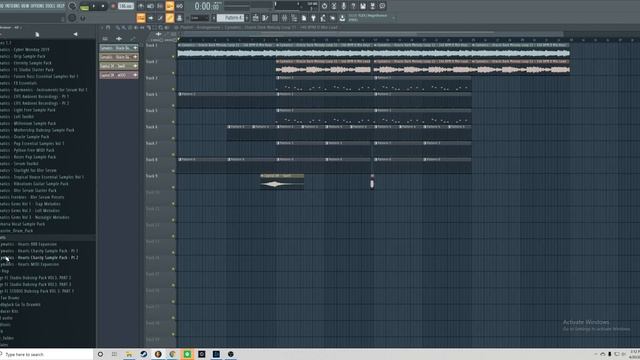Mute Track 1 green toggle
Screen dimensions: 640x360
173,57
